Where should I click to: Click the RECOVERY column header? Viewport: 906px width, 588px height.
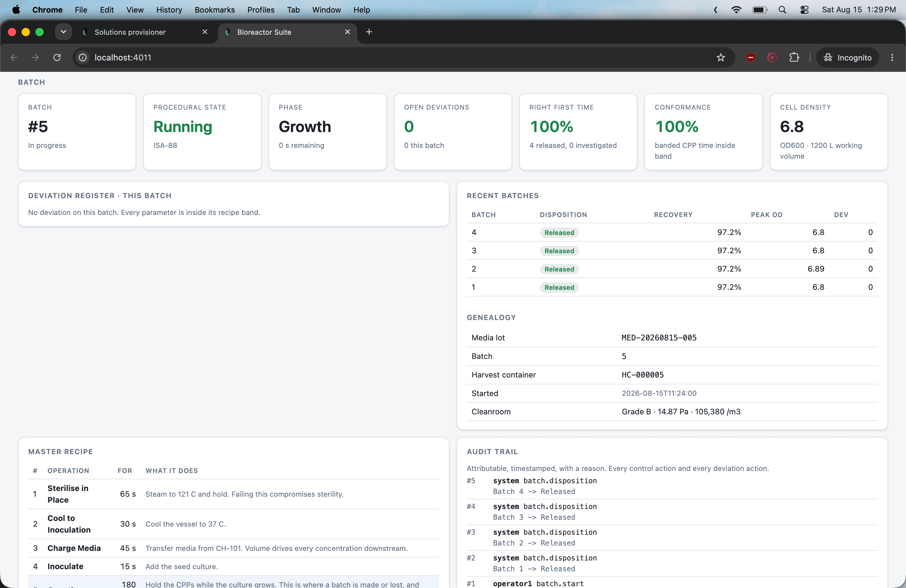coord(673,214)
